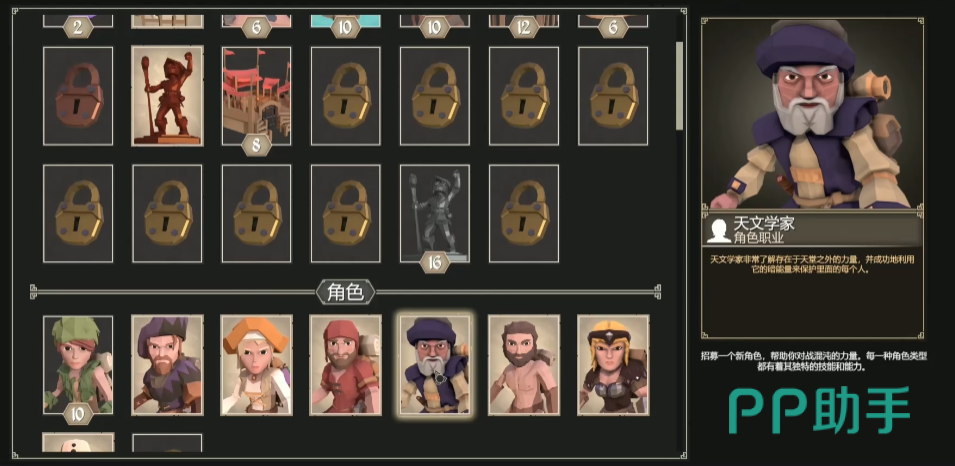Select the orange-hat blonde female character
Viewport: 955px width, 466px height.
pyautogui.click(x=256, y=365)
